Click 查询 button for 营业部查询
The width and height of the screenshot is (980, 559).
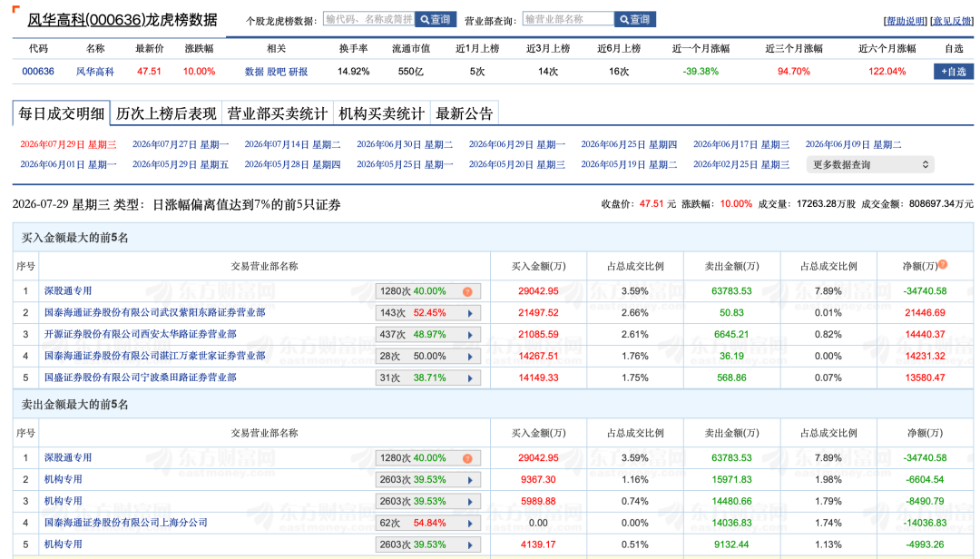tap(635, 19)
